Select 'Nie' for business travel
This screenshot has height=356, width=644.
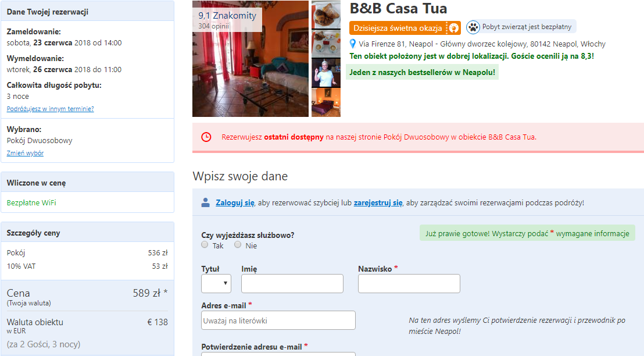tap(237, 244)
